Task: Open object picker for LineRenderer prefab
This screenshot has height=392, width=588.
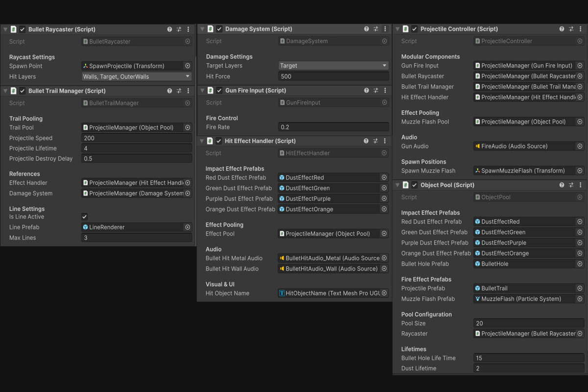Action: [188, 227]
